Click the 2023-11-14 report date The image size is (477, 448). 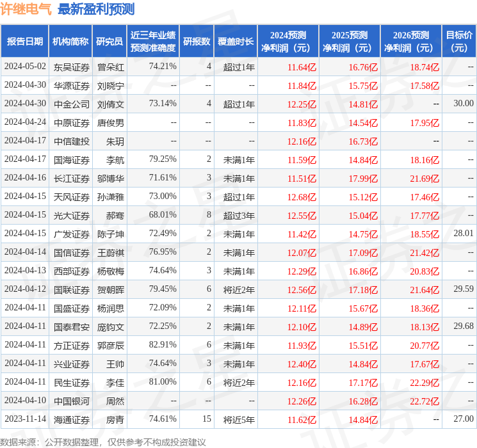pos(25,419)
